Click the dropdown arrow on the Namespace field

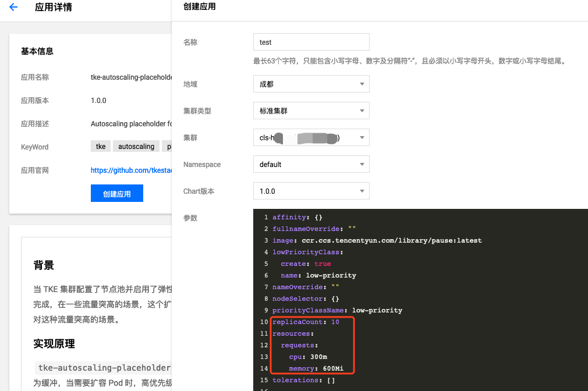362,164
